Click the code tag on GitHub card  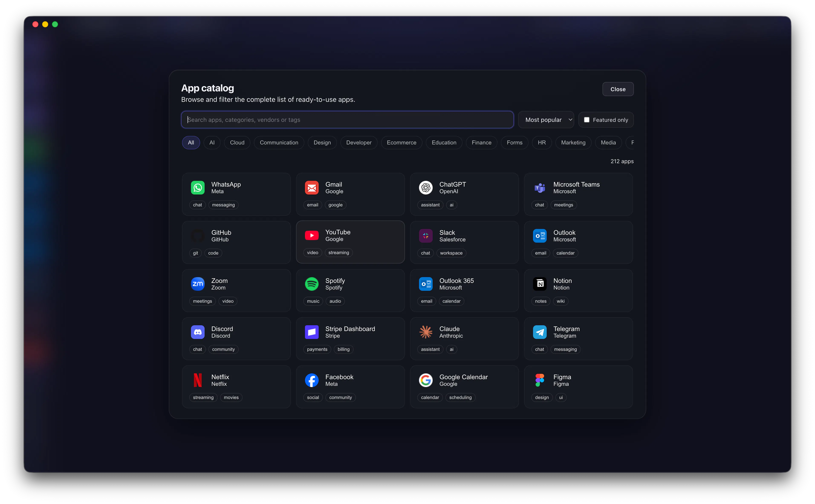(x=213, y=253)
